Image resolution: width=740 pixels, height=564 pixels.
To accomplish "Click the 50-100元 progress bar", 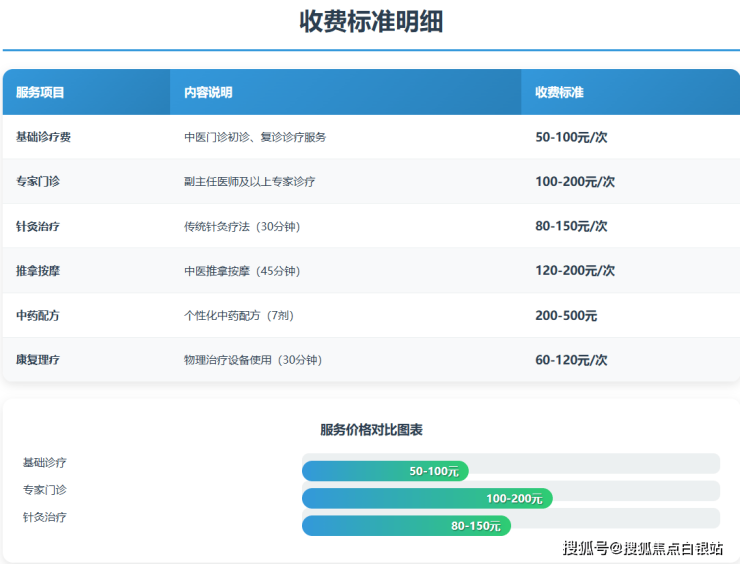I will pyautogui.click(x=385, y=471).
